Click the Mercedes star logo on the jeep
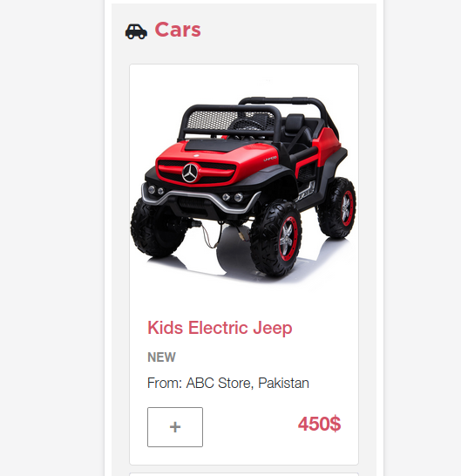This screenshot has height=476, width=461. click(190, 173)
